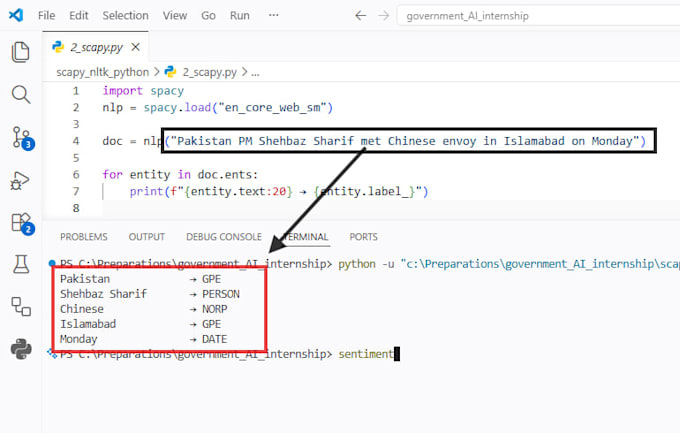Open the Run menu
The image size is (680, 433).
point(239,16)
